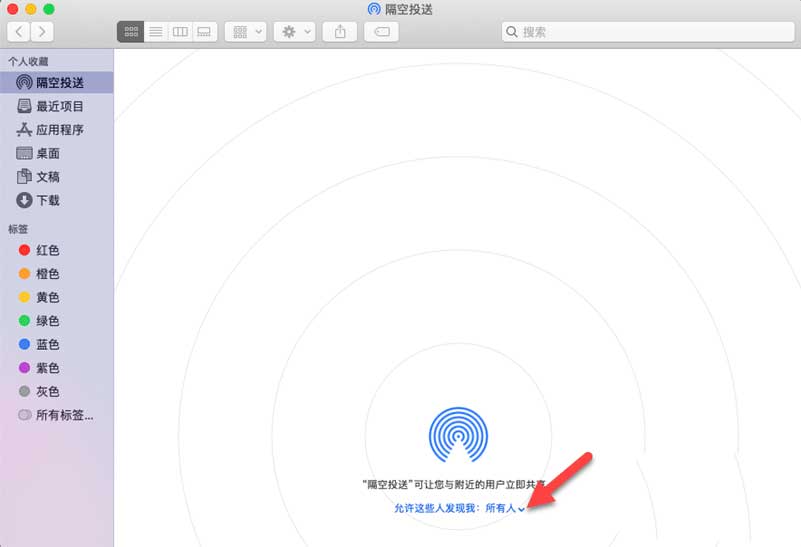The height and width of the screenshot is (547, 801).
Task: Go back with the left arrow button
Action: pyautogui.click(x=19, y=32)
